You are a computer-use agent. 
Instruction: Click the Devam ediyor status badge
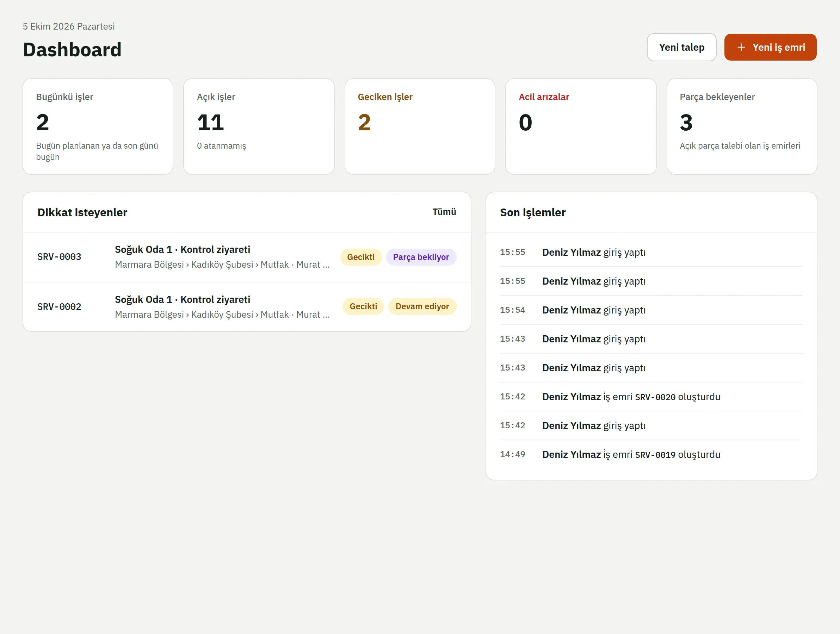(422, 306)
